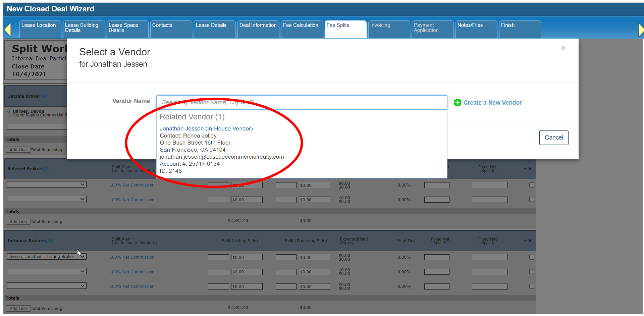The image size is (644, 316).
Task: Toggle Hide checkbox in first Referral Brokers row
Action: point(531,185)
